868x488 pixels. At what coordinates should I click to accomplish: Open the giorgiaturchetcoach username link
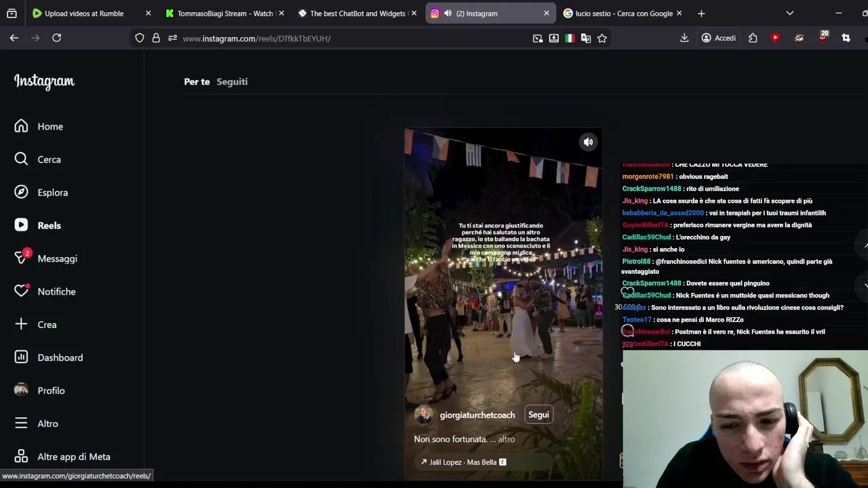coord(477,415)
